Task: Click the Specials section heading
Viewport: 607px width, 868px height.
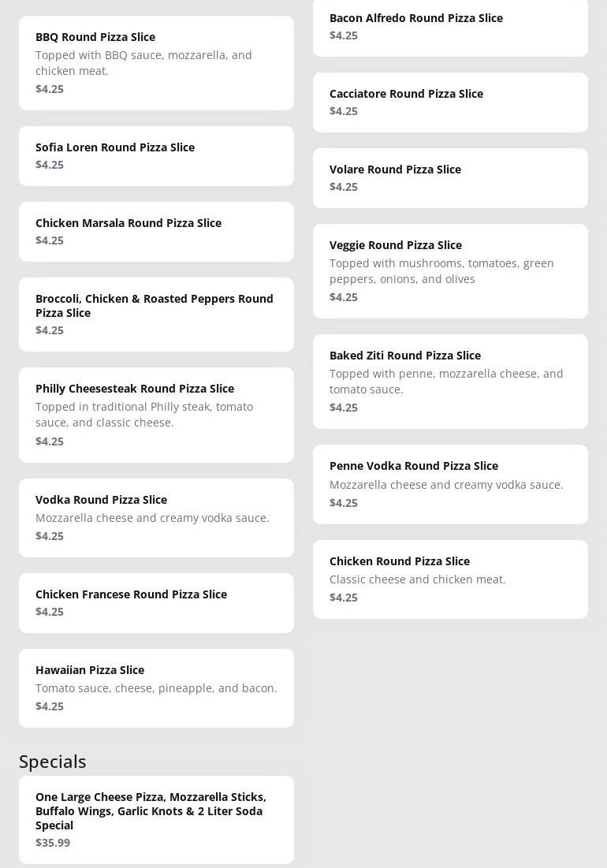Action: click(53, 762)
